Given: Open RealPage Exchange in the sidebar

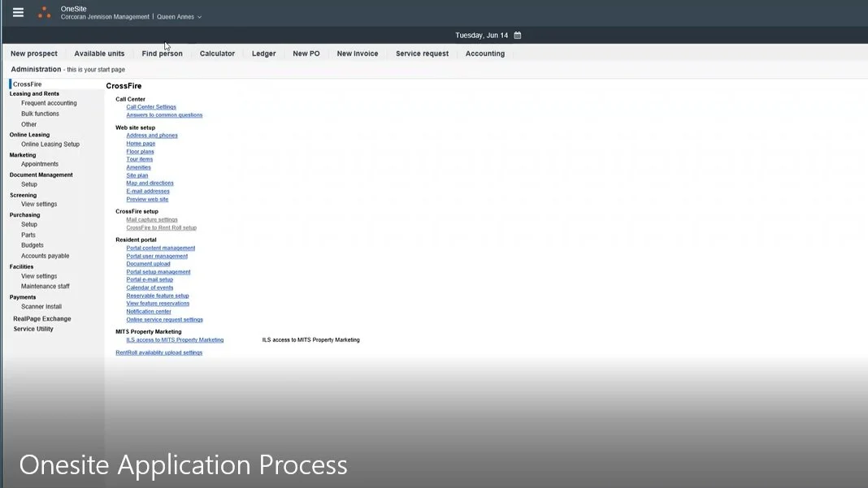Looking at the screenshot, I should (42, 318).
